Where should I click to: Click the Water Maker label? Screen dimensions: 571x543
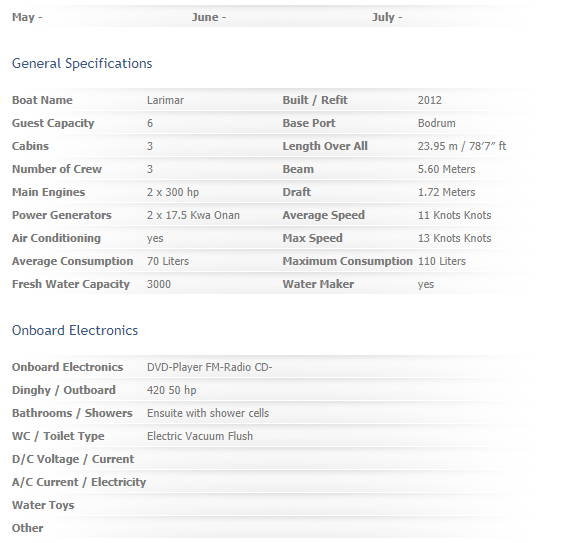pyautogui.click(x=318, y=284)
